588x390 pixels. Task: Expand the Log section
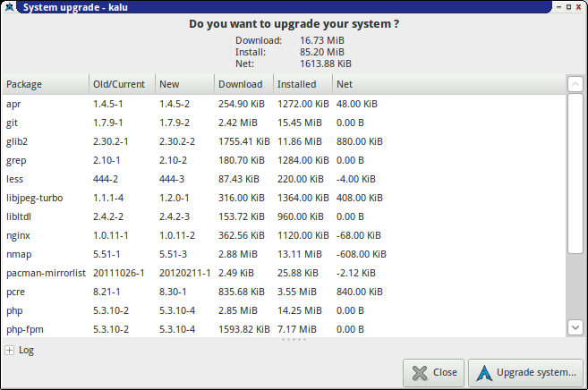[x=9, y=351]
